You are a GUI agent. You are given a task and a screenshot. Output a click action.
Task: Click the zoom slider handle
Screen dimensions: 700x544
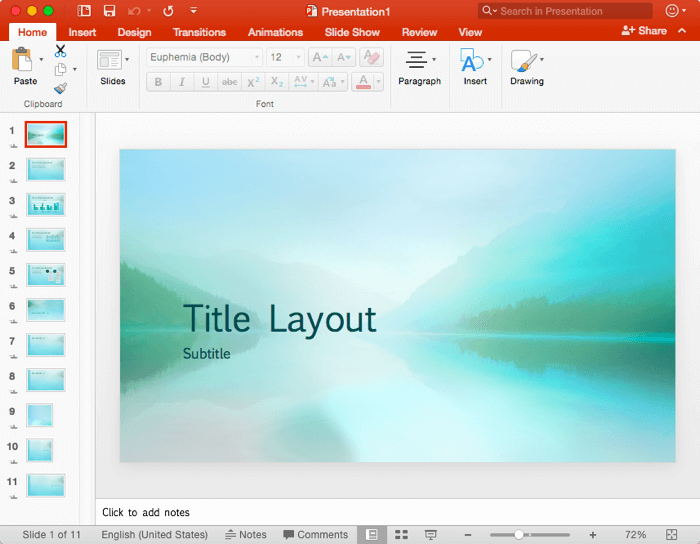click(x=518, y=535)
